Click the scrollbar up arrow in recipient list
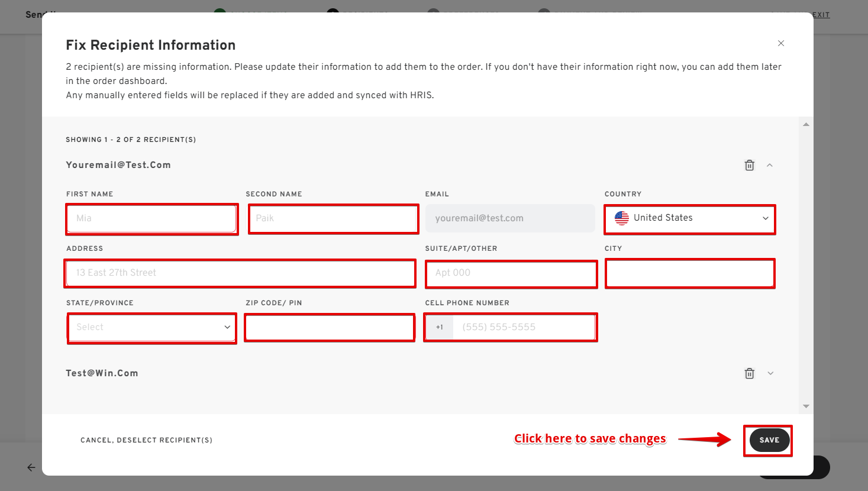The image size is (868, 491). click(806, 124)
